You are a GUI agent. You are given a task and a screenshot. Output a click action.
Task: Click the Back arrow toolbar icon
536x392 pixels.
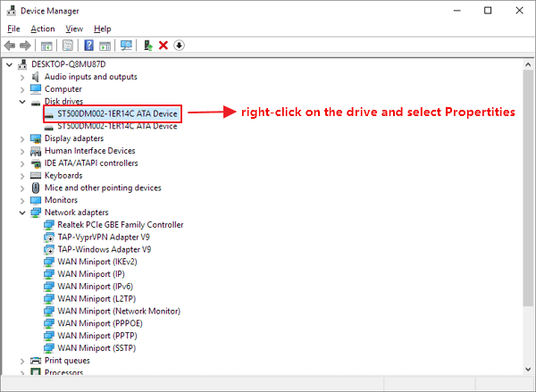tap(10, 46)
